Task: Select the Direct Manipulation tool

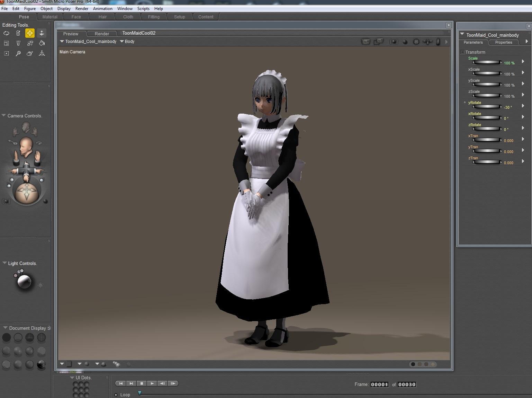Action: (42, 53)
